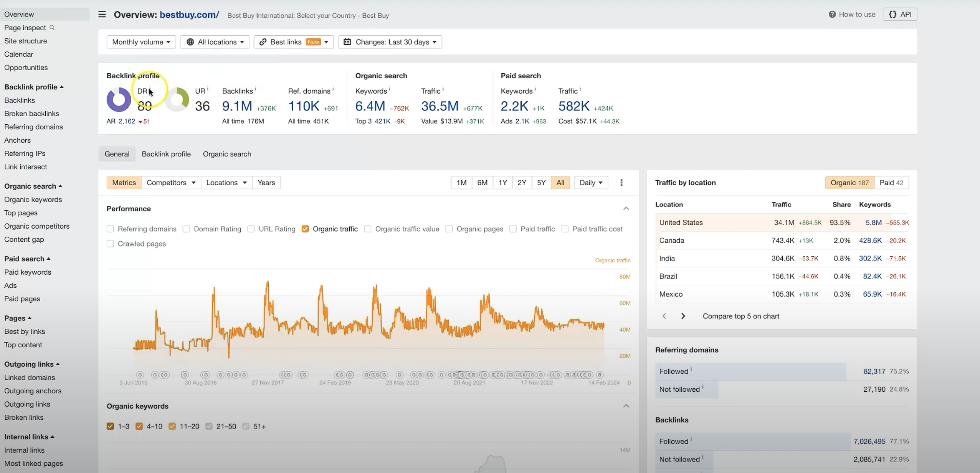This screenshot has height=473, width=980.
Task: Open the Daily granularity dropdown
Action: click(x=590, y=182)
